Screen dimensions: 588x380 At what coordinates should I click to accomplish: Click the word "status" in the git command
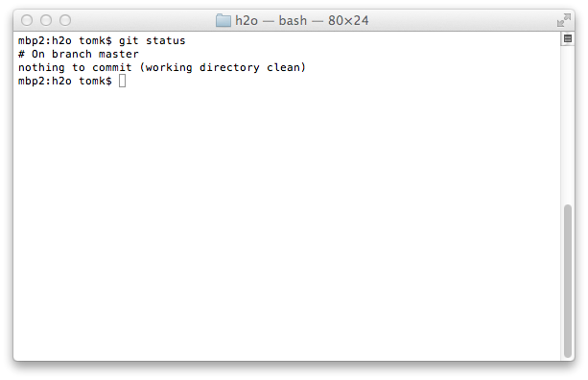[165, 40]
